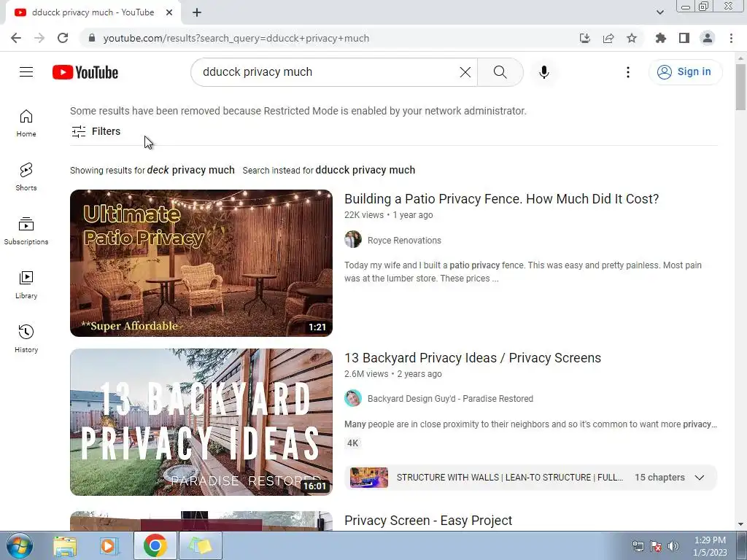Close the YouTube browser tab

pos(169,12)
